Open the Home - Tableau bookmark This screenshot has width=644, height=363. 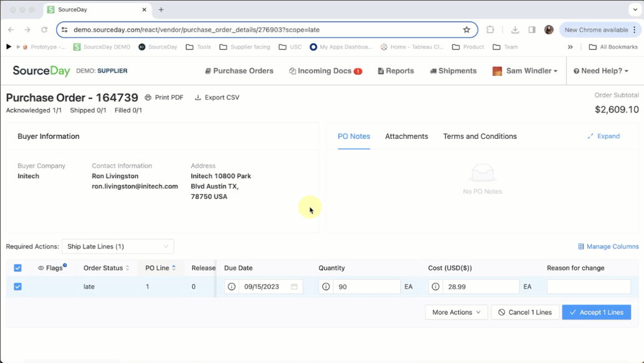[412, 47]
